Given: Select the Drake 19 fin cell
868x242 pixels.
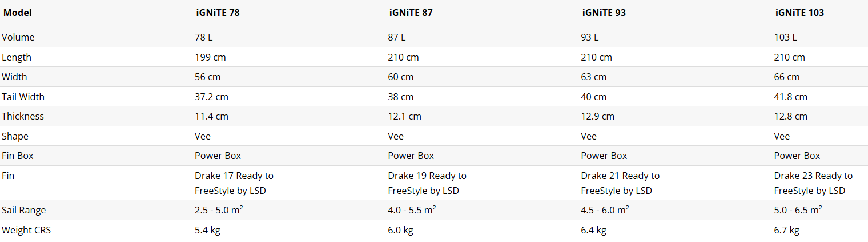Looking at the screenshot, I should (x=427, y=183).
